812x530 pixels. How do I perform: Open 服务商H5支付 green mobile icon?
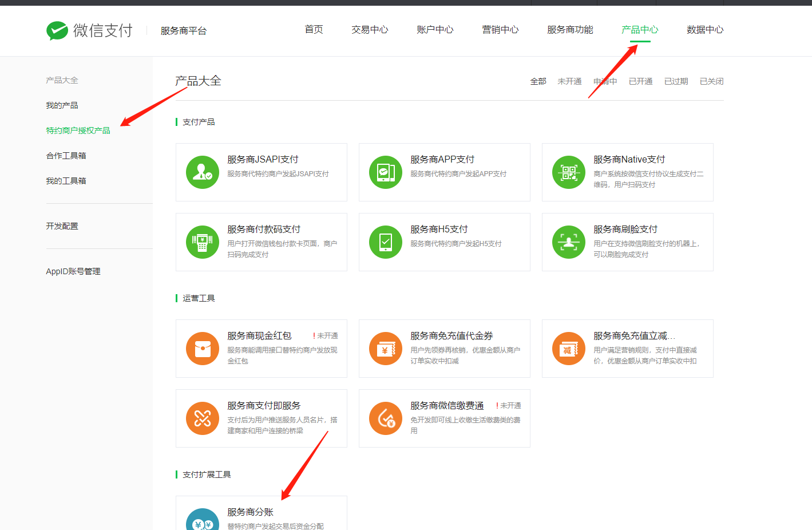click(386, 242)
